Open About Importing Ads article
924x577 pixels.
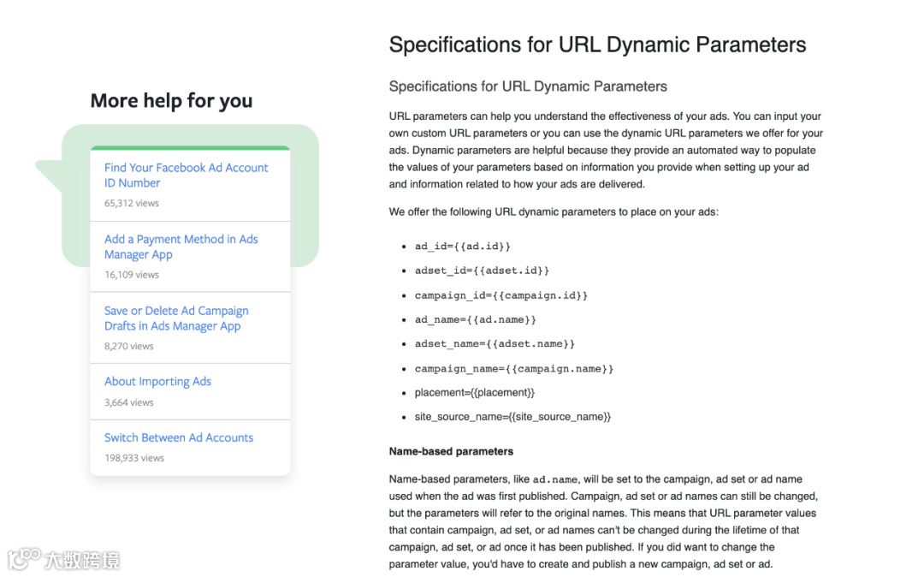157,381
